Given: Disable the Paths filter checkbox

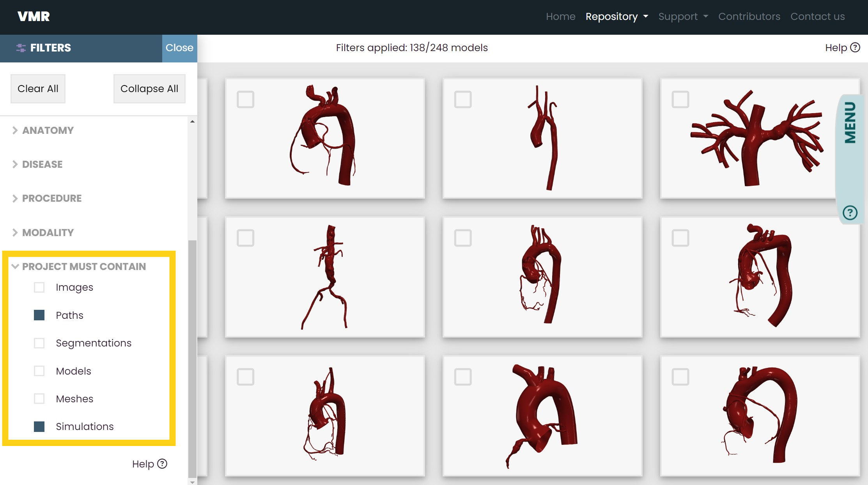Looking at the screenshot, I should (x=39, y=315).
